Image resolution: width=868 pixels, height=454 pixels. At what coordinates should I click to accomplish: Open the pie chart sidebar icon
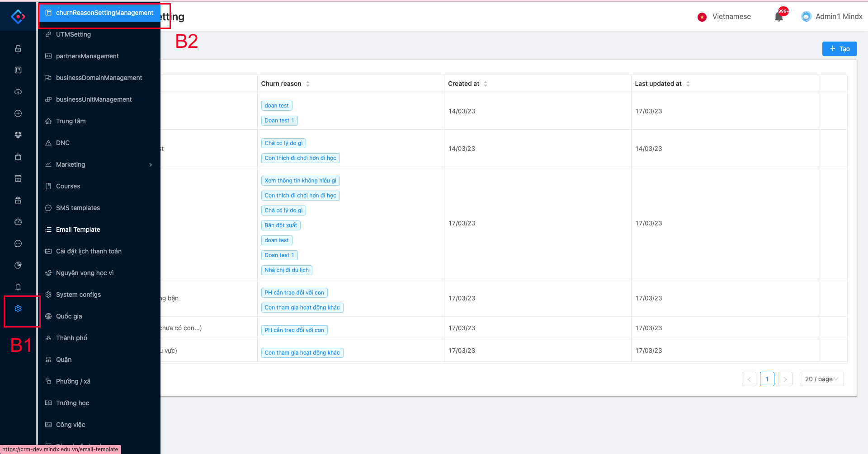pyautogui.click(x=18, y=265)
